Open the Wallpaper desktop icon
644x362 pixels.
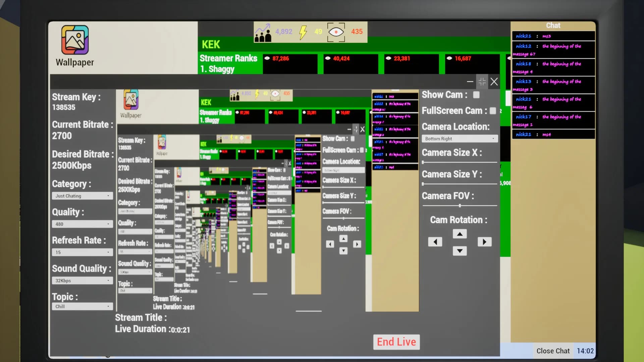click(x=75, y=46)
